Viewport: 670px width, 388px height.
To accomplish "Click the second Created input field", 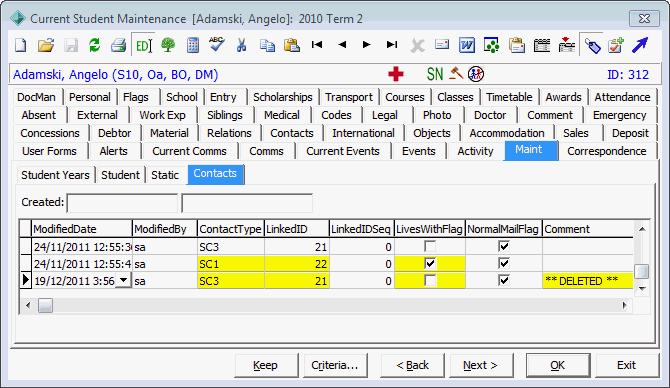I will coord(247,203).
